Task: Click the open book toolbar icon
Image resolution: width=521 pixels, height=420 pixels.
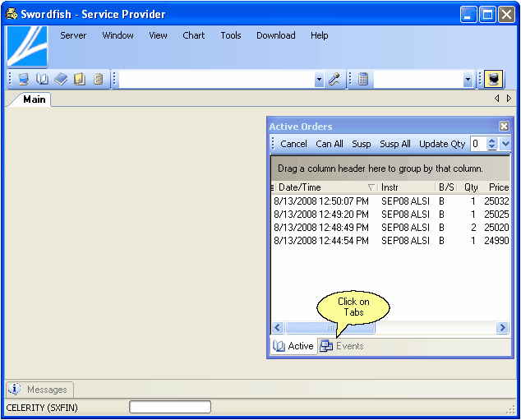Action: click(42, 80)
